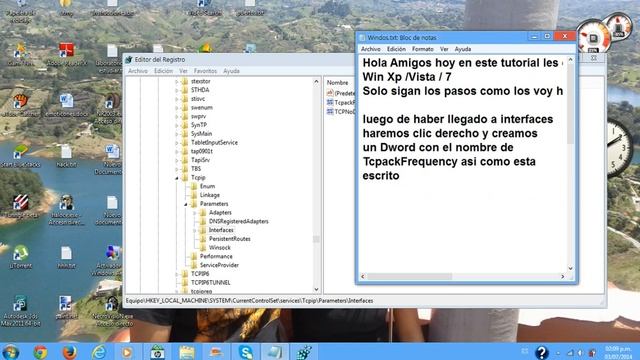Viewport: 640px width, 360px height.
Task: Click the Registry Editor title bar icon
Action: (129, 60)
